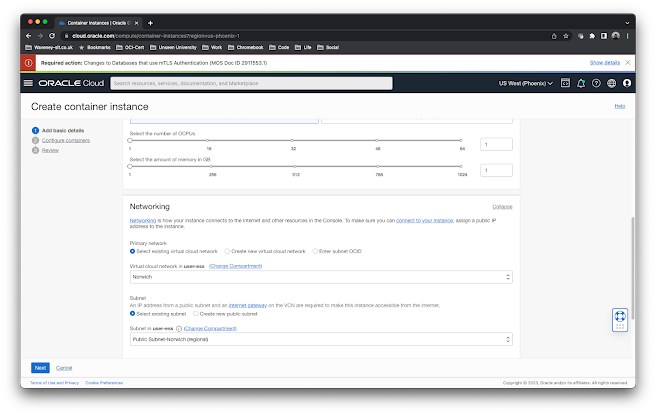Click the info icon beside Subnet in user-ess
The width and height of the screenshot is (656, 415).
pyautogui.click(x=179, y=329)
